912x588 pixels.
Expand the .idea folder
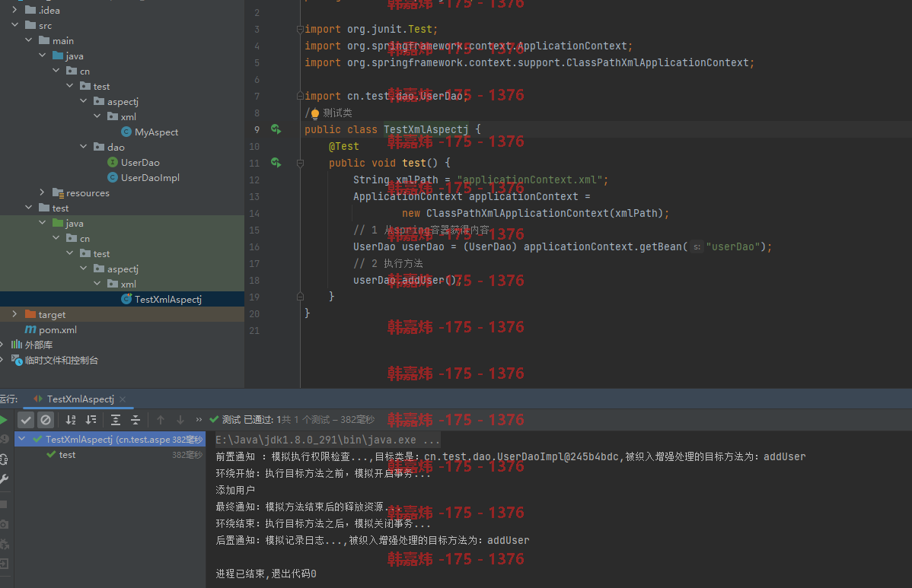point(14,10)
